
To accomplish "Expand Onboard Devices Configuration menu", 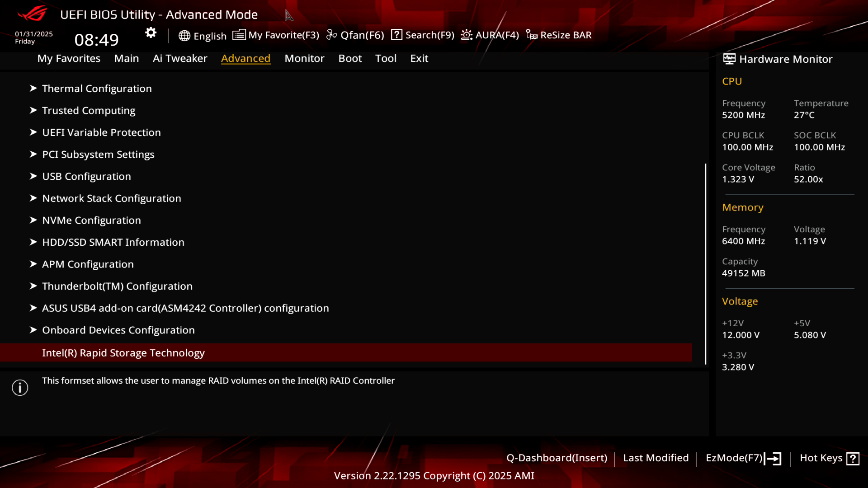I will tap(118, 329).
